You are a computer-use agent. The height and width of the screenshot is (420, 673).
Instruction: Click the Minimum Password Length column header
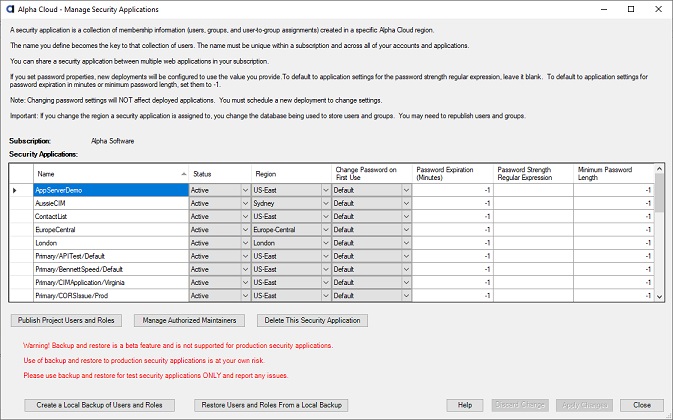click(614, 174)
